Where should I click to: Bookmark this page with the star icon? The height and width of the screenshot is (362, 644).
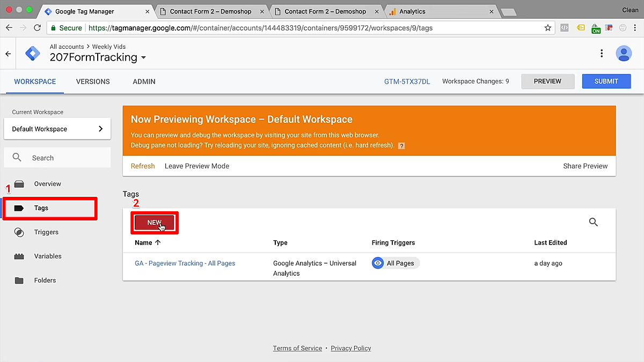548,28
